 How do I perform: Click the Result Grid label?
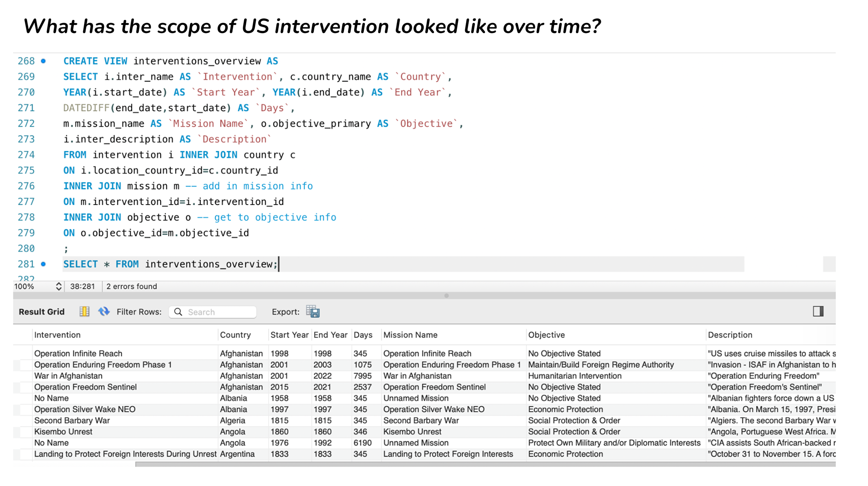pyautogui.click(x=42, y=312)
